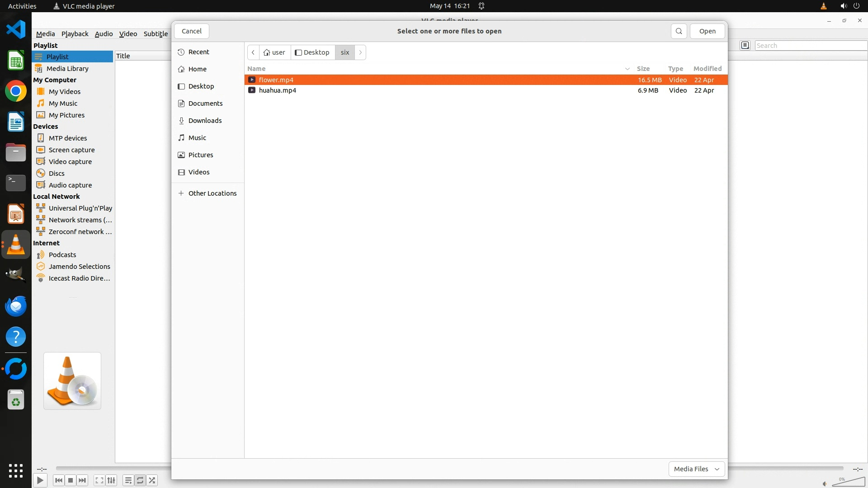This screenshot has height=488, width=868.
Task: Click the Cancel button
Action: pyautogui.click(x=192, y=31)
